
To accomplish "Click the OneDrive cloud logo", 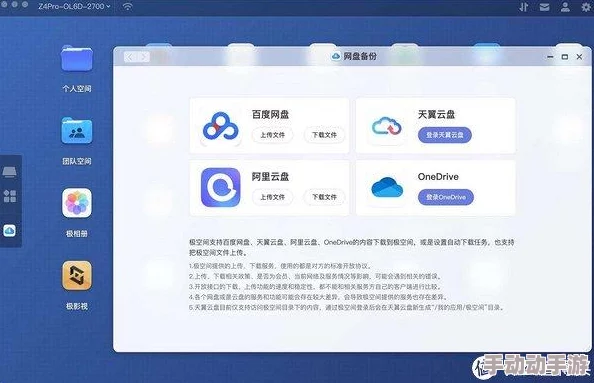I will pyautogui.click(x=387, y=187).
